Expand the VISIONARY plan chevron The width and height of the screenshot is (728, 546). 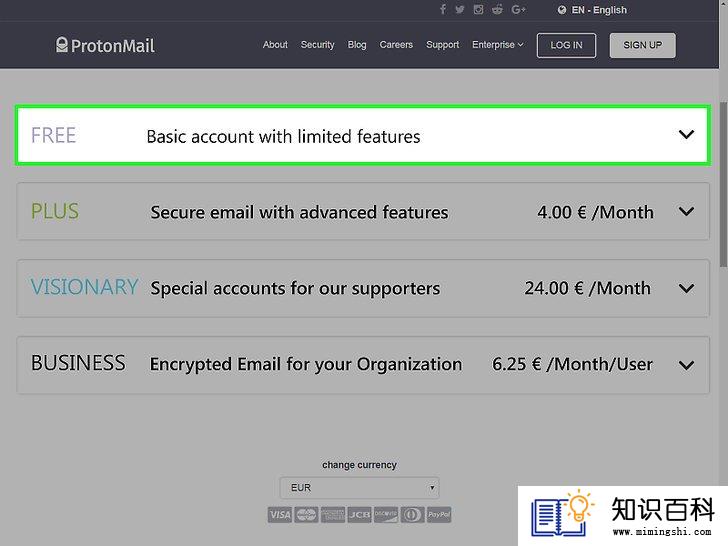(x=686, y=288)
